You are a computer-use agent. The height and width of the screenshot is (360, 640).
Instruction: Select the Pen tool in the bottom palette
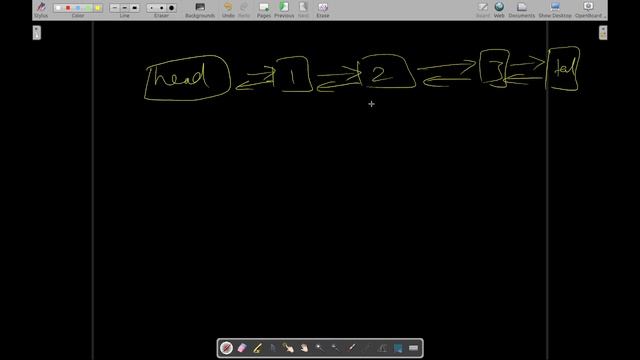tap(227, 348)
